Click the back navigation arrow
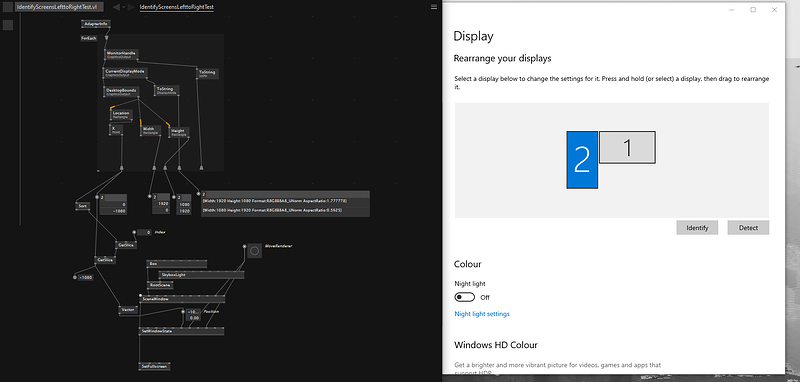 point(116,7)
